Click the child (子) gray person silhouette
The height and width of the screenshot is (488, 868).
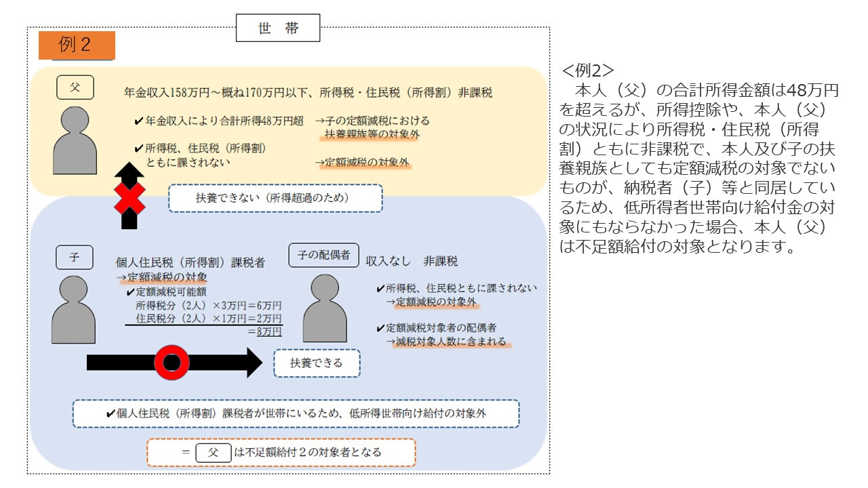(x=73, y=308)
